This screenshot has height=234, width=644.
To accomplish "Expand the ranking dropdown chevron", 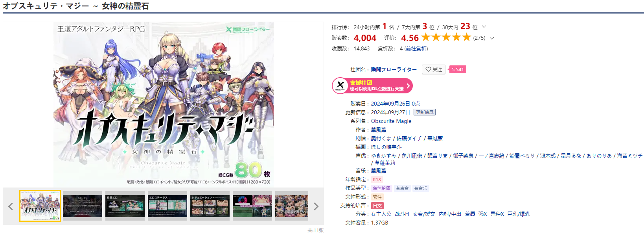I will [484, 27].
